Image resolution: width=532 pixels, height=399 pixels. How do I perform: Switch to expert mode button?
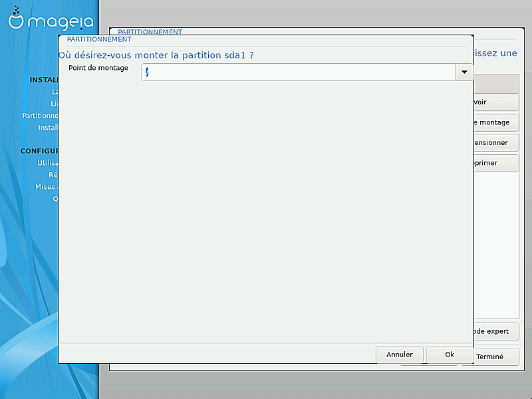coord(495,331)
